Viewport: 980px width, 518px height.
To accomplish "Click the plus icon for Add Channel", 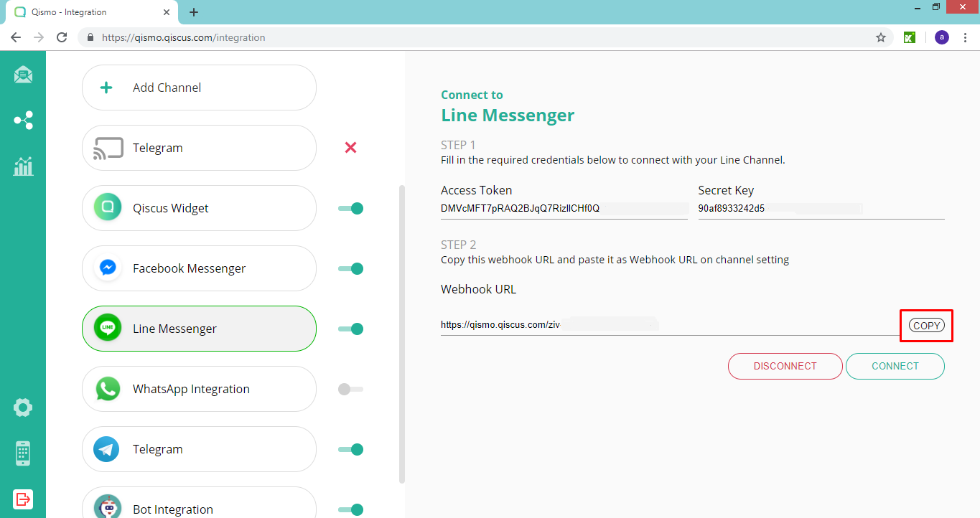I will tap(106, 88).
